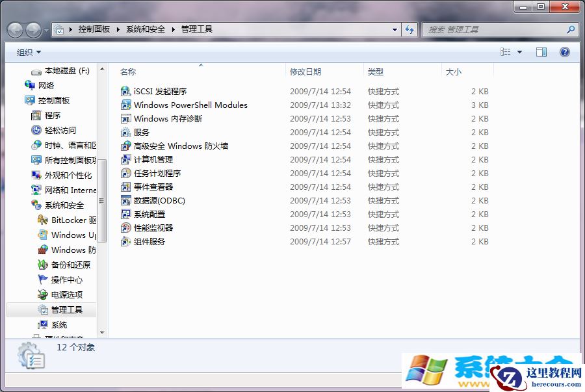Launch Windows 内存诊断

click(160, 118)
